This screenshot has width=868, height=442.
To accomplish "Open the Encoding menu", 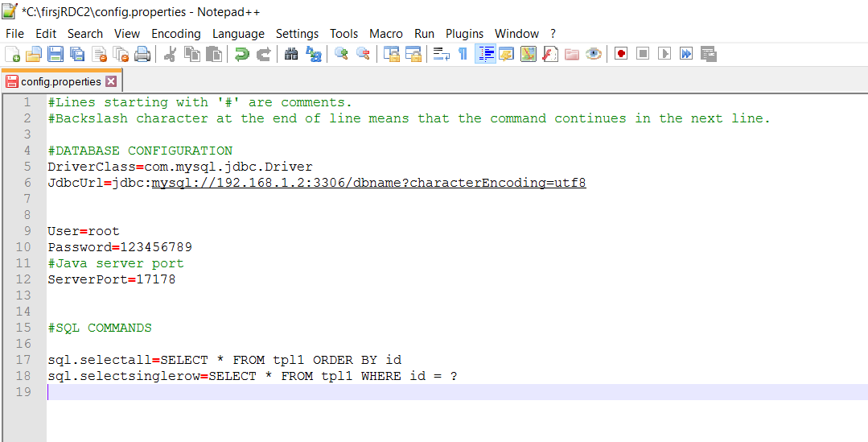I will (176, 34).
